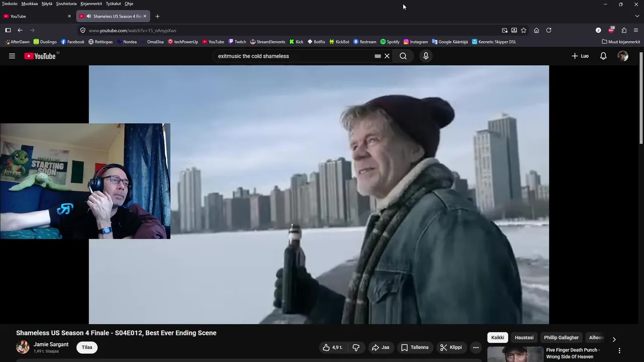Open YouTube notifications bell
The height and width of the screenshot is (362, 644).
[603, 56]
